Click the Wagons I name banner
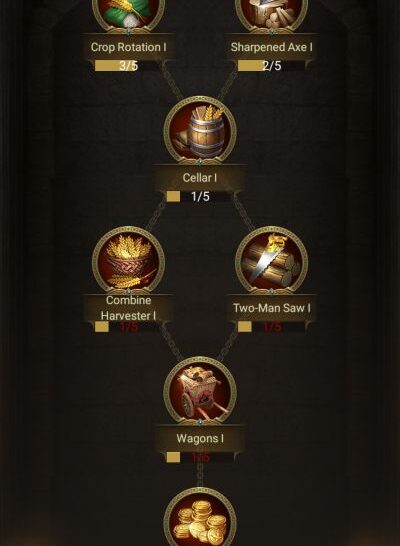 (200, 438)
